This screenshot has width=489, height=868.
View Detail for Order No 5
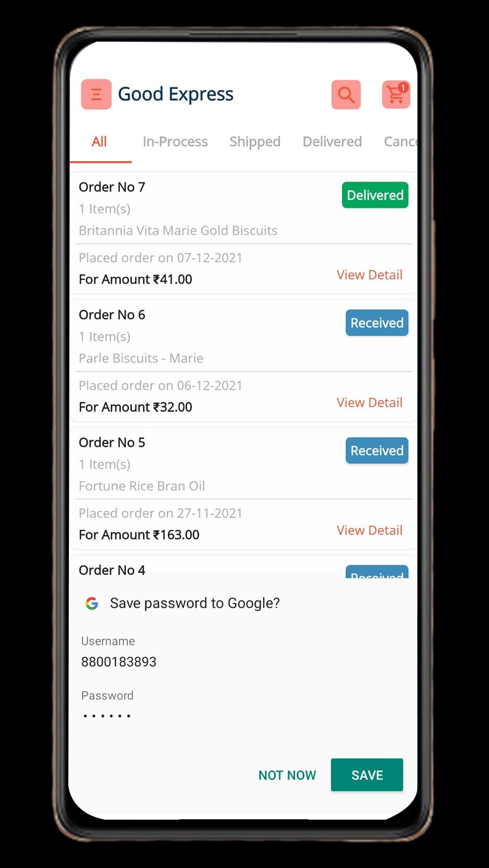[x=370, y=531]
